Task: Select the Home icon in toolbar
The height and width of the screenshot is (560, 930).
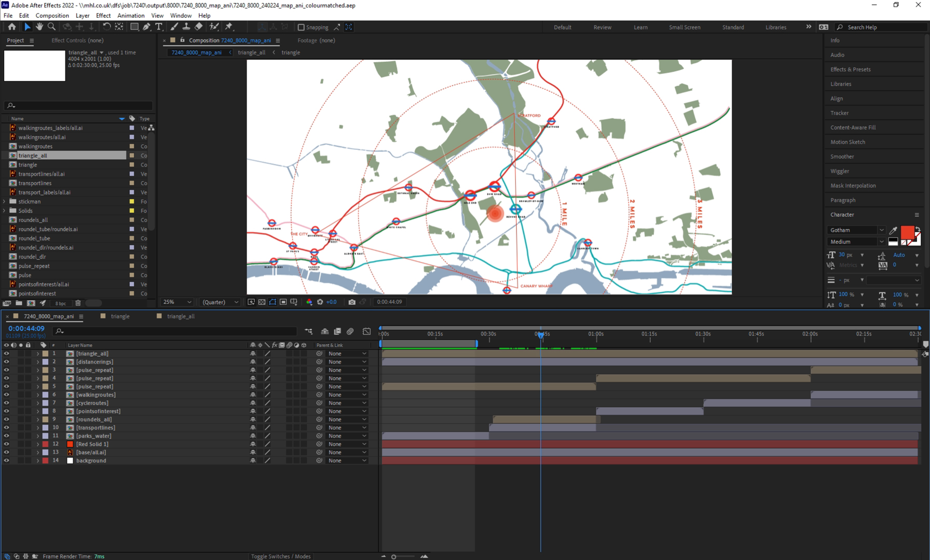Action: pos(11,26)
